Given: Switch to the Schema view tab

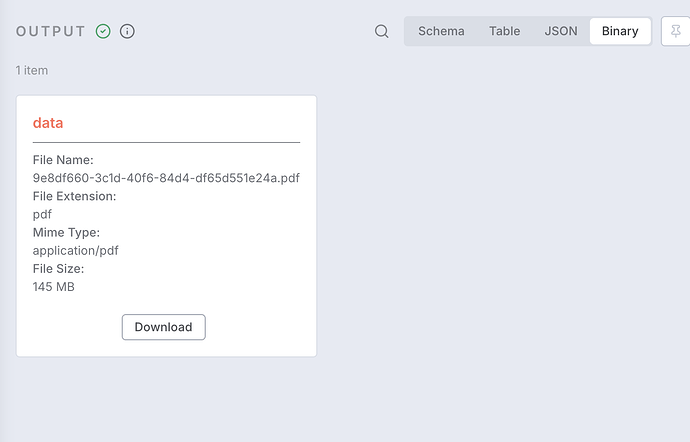Looking at the screenshot, I should point(441,31).
